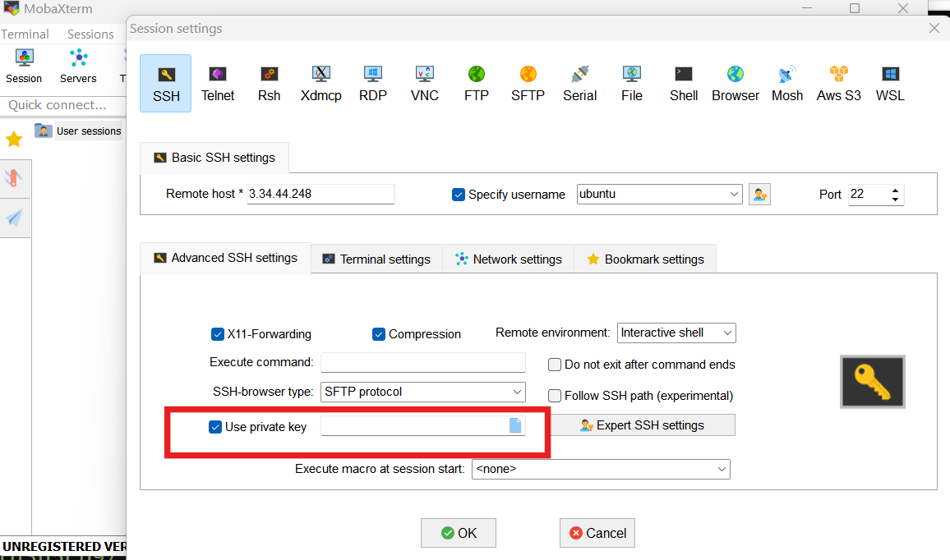This screenshot has height=560, width=950.
Task: Choose the VNC session type
Action: point(425,84)
